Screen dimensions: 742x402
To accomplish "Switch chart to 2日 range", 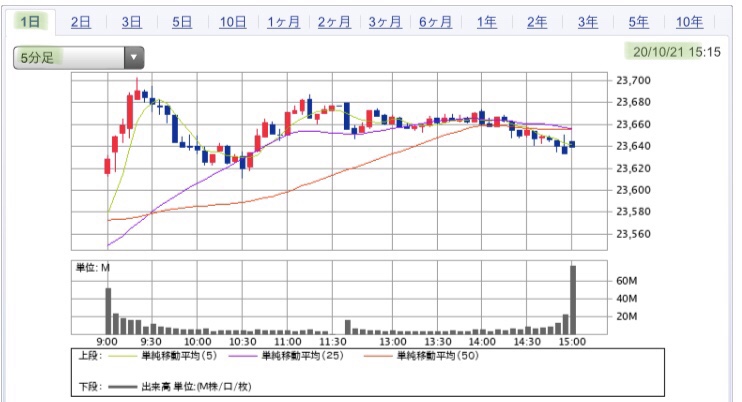I will tap(80, 22).
